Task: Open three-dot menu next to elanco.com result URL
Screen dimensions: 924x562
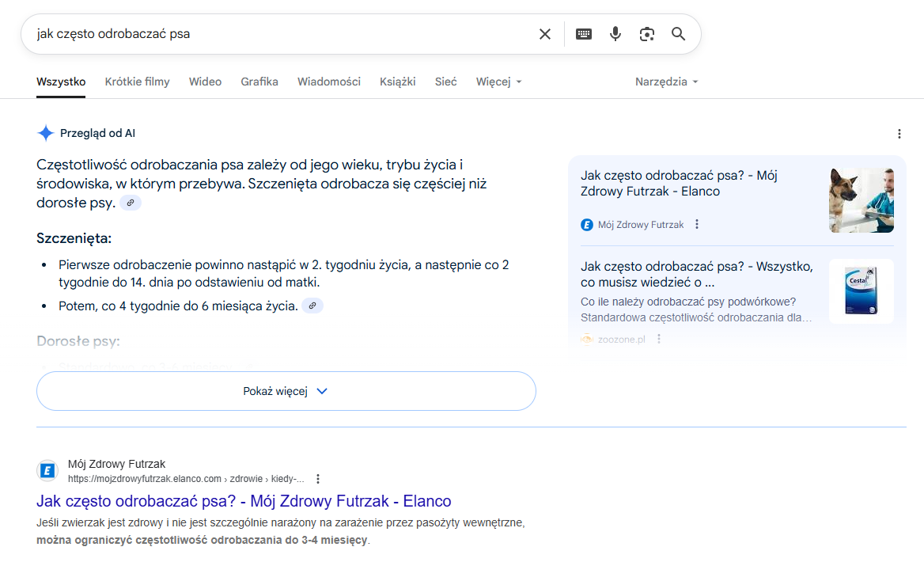Action: point(318,479)
